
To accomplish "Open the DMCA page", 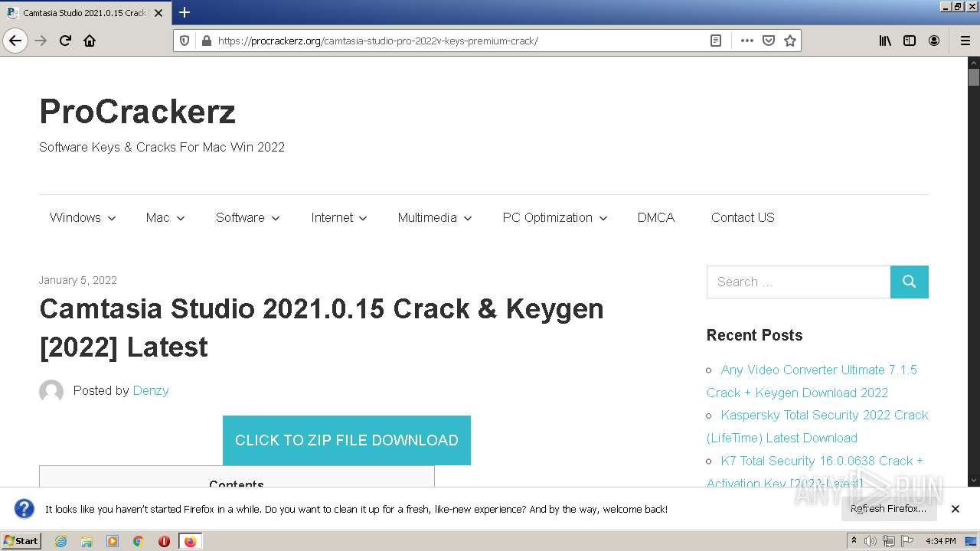I will [656, 217].
